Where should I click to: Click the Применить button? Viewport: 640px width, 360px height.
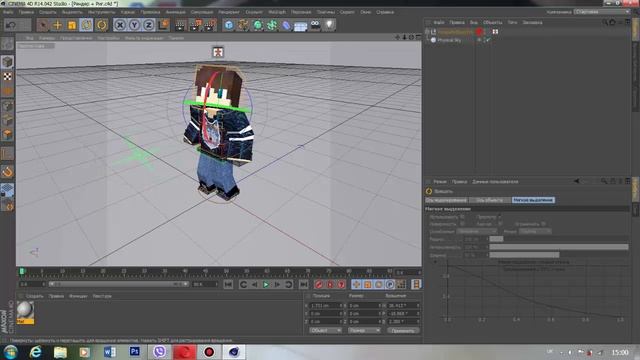[x=402, y=330]
